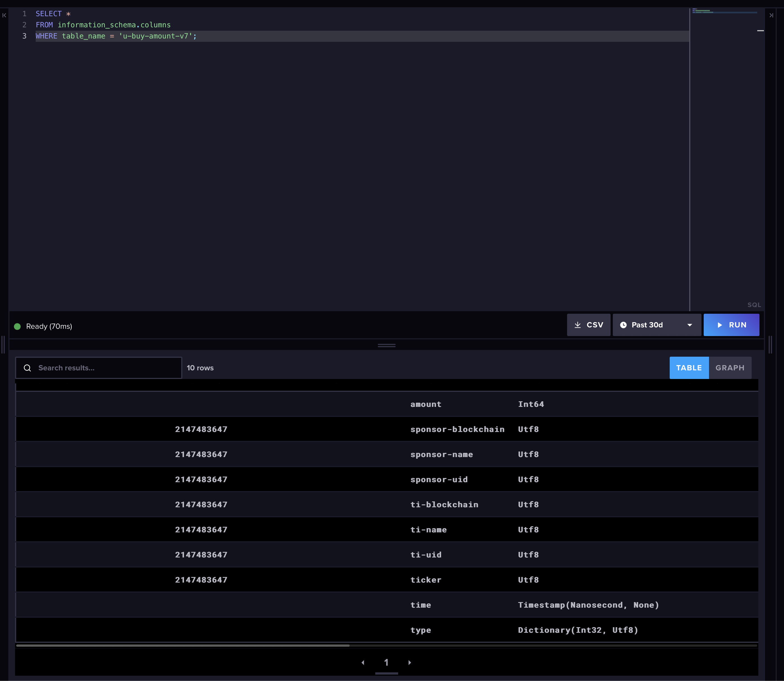Click the horizontal scrollbar under the results table
784x681 pixels.
(182, 645)
